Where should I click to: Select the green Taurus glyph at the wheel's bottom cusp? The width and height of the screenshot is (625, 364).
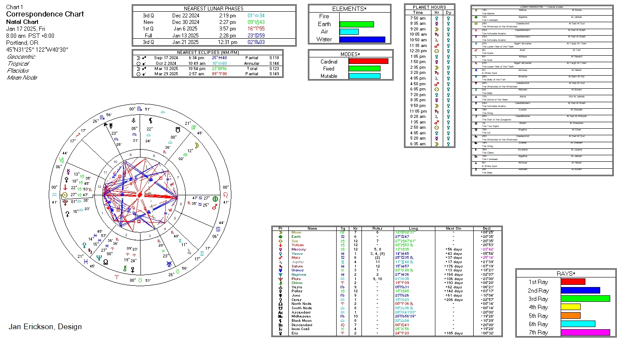point(140,281)
